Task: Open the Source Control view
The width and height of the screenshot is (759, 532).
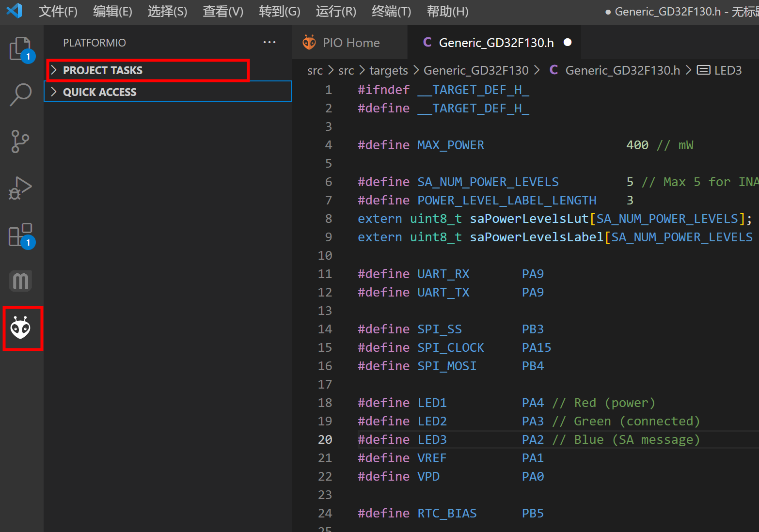Action: click(x=20, y=141)
